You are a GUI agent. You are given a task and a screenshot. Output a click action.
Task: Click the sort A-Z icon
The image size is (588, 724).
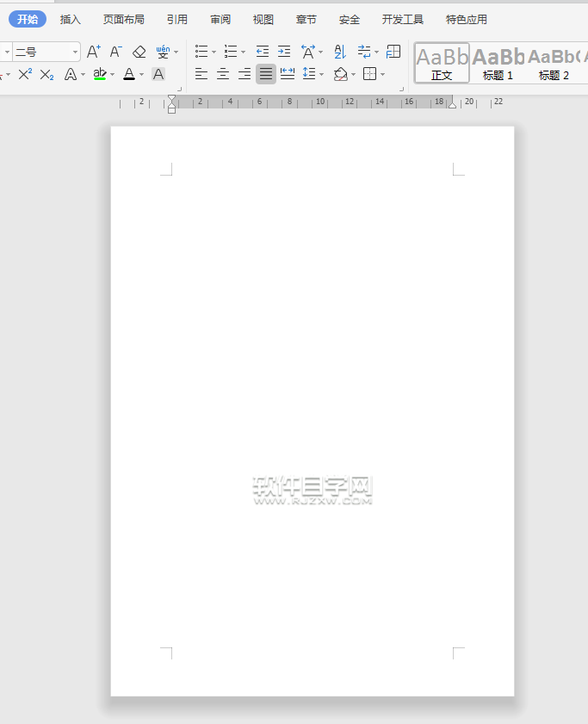click(339, 52)
